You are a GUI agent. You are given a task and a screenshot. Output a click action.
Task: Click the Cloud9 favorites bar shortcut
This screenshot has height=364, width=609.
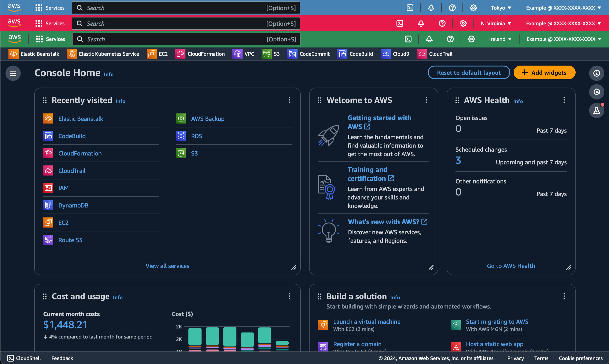tap(395, 54)
